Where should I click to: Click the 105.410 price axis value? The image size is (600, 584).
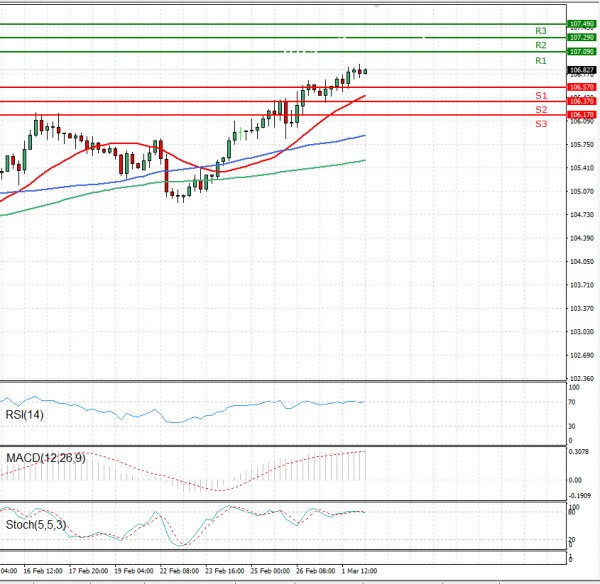[582, 168]
